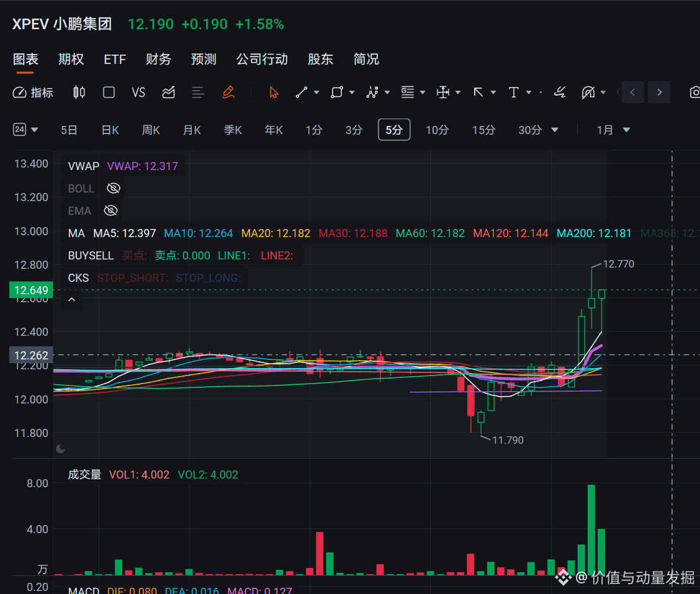Image resolution: width=700 pixels, height=594 pixels.
Task: Click the BUYSELL indicator label
Action: pyautogui.click(x=91, y=256)
